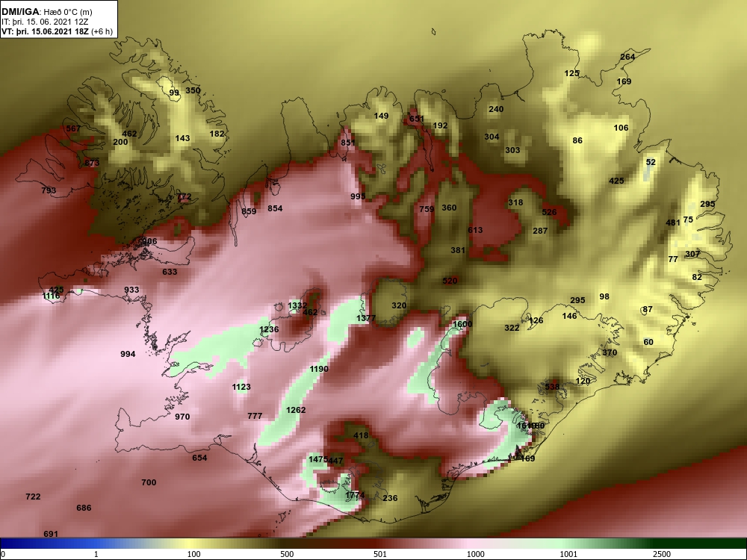
Task: Click the map value 873
Action: 92,163
